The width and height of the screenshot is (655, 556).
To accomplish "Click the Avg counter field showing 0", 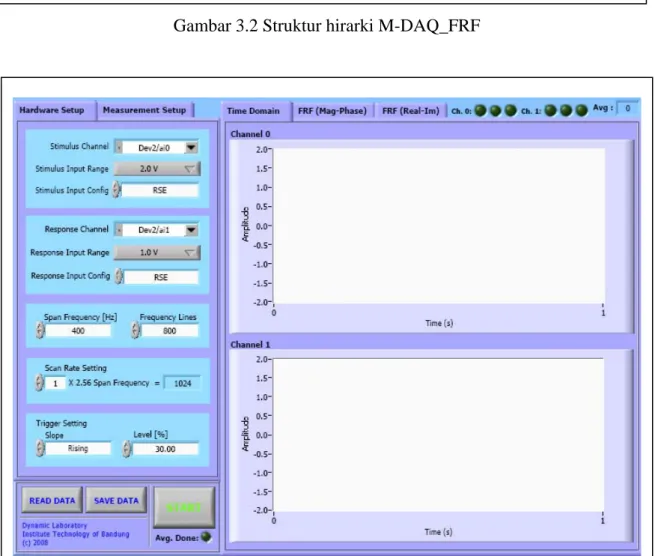I will [x=627, y=109].
